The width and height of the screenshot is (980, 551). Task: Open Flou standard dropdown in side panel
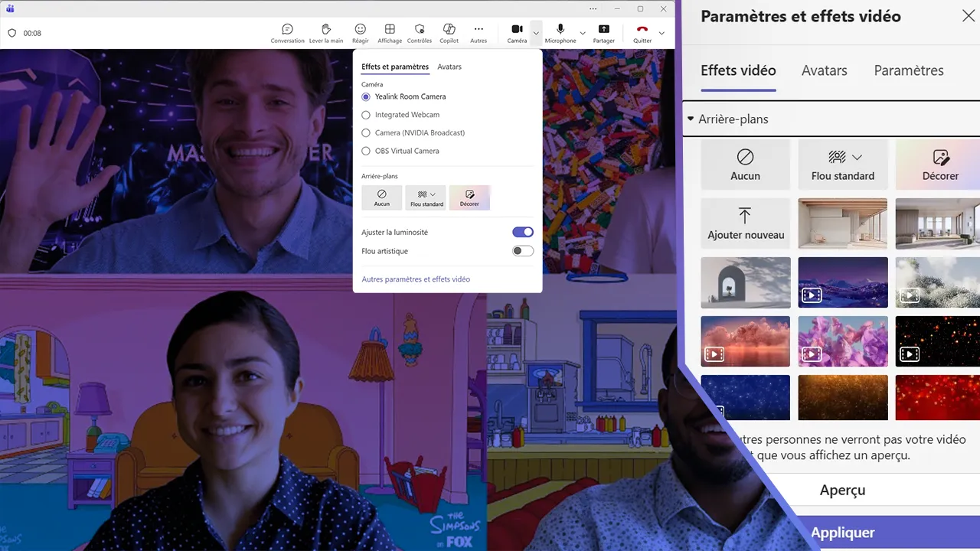click(x=857, y=157)
